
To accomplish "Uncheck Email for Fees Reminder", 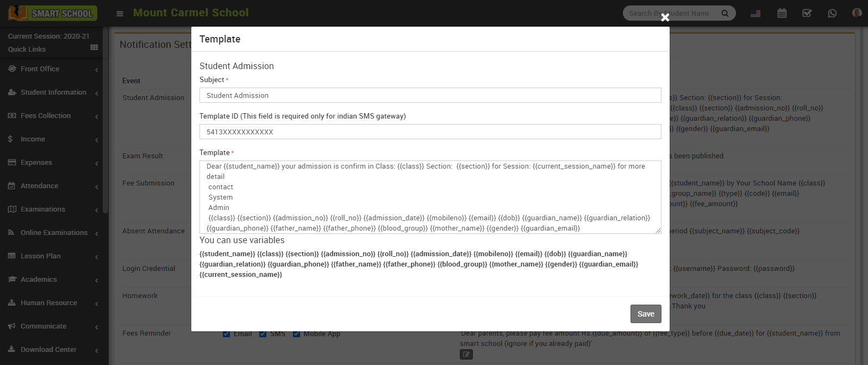I will pos(226,333).
